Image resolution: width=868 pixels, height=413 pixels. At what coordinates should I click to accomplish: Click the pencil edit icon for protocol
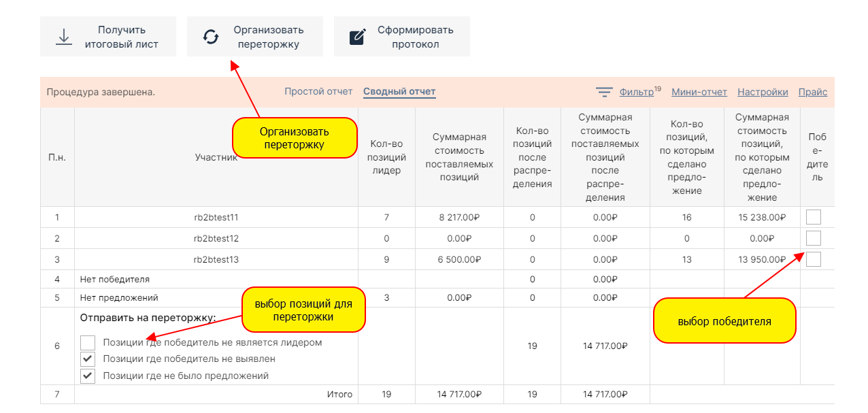coord(357,37)
